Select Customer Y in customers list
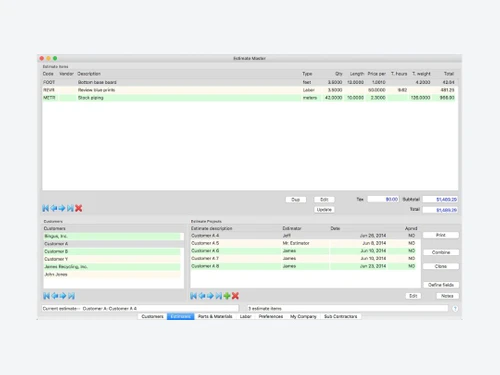The height and width of the screenshot is (375, 500). (112, 259)
